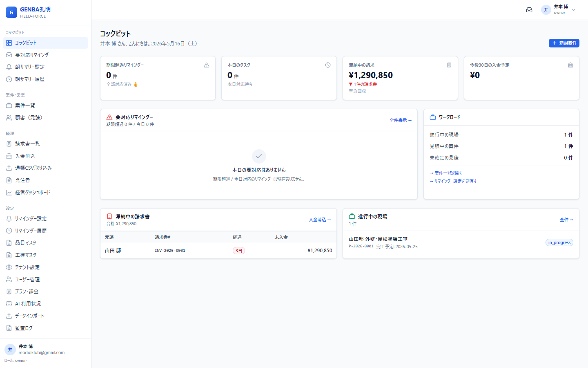This screenshot has height=368, width=588.
Task: Click the ¥1,290,850 amount in invoice row
Action: 320,251
